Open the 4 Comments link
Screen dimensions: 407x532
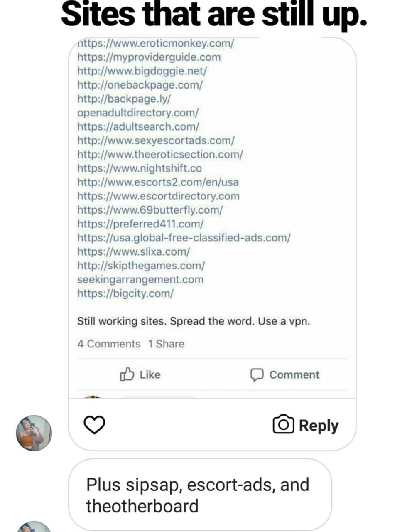coord(109,344)
